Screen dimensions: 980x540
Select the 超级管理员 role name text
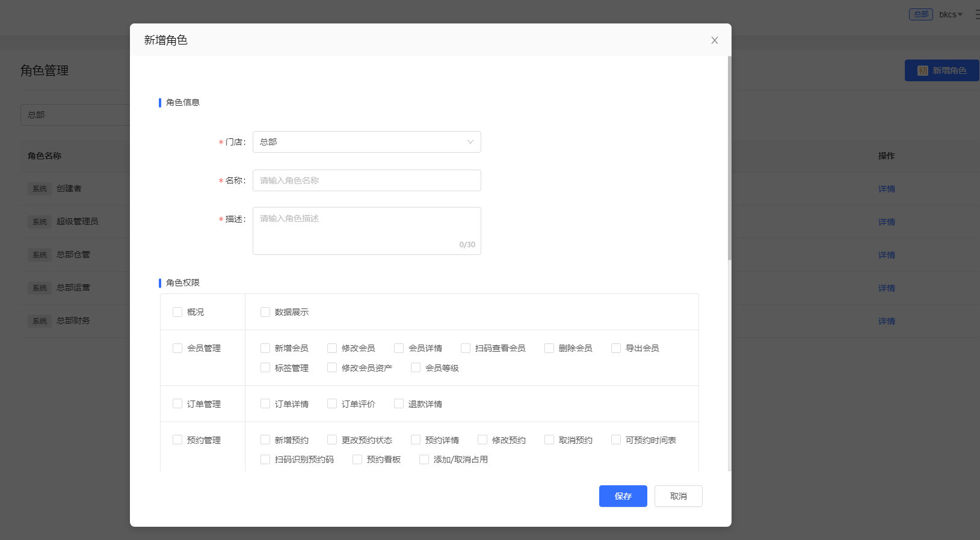pos(78,221)
